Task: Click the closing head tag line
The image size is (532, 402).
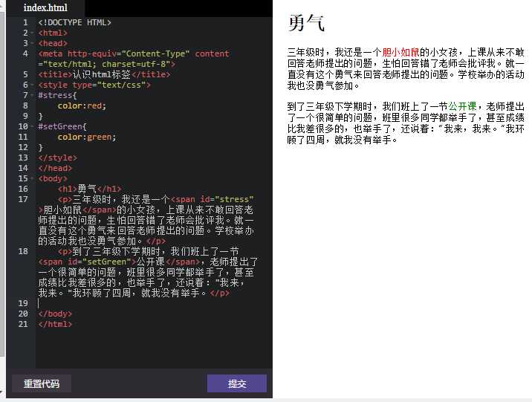Action: coord(55,168)
